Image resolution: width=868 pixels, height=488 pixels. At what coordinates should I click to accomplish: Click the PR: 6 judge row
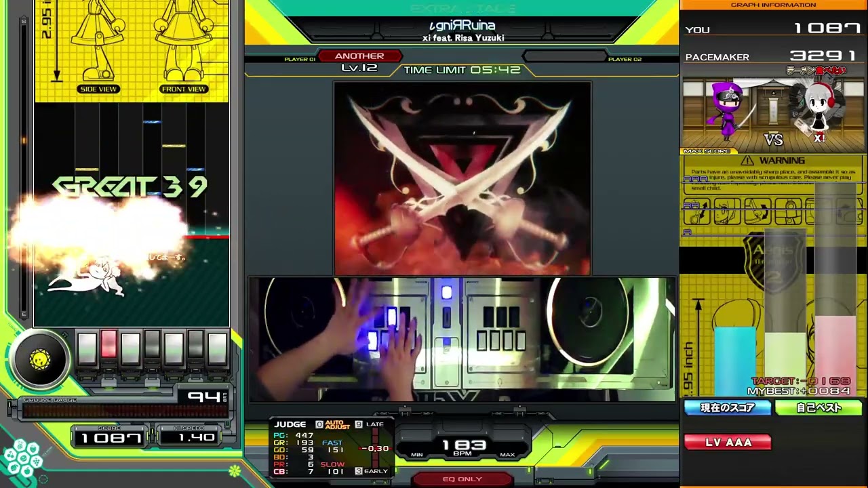293,464
